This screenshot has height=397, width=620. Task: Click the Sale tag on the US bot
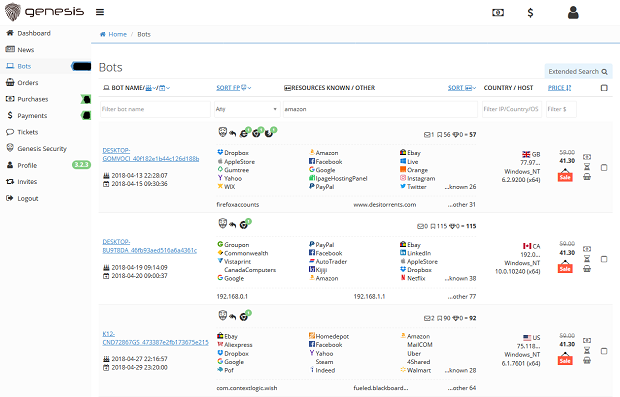point(565,359)
